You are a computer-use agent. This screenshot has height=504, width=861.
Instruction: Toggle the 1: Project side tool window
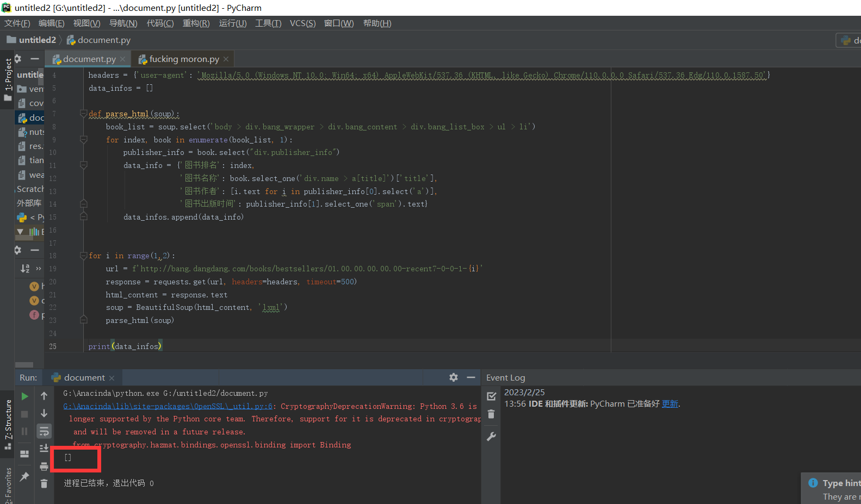(8, 79)
